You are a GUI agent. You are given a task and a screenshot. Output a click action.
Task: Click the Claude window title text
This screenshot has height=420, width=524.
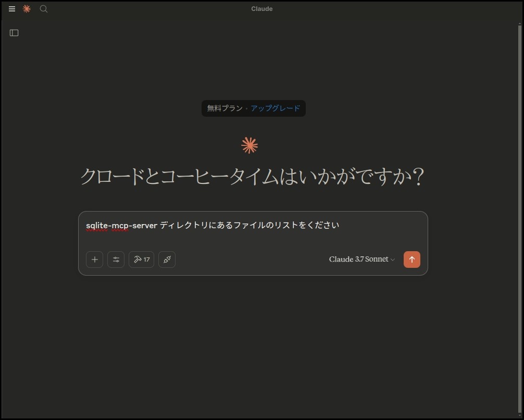pos(262,9)
